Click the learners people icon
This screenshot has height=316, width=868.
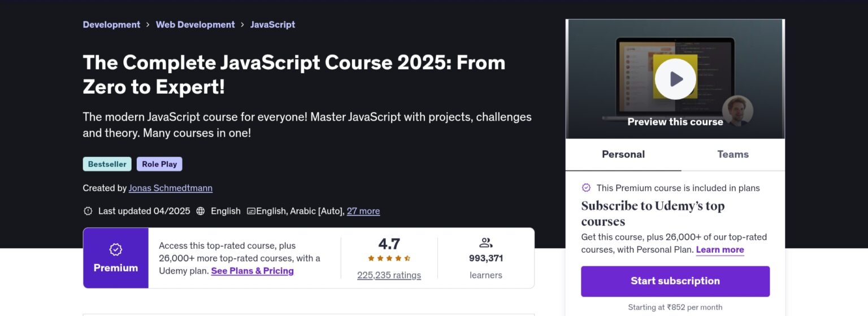tap(485, 243)
